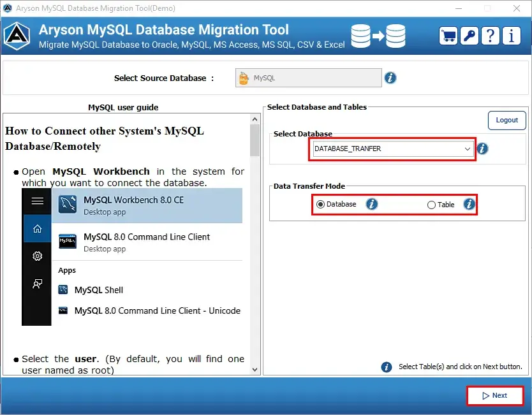Close the Aryson application window

click(x=517, y=8)
